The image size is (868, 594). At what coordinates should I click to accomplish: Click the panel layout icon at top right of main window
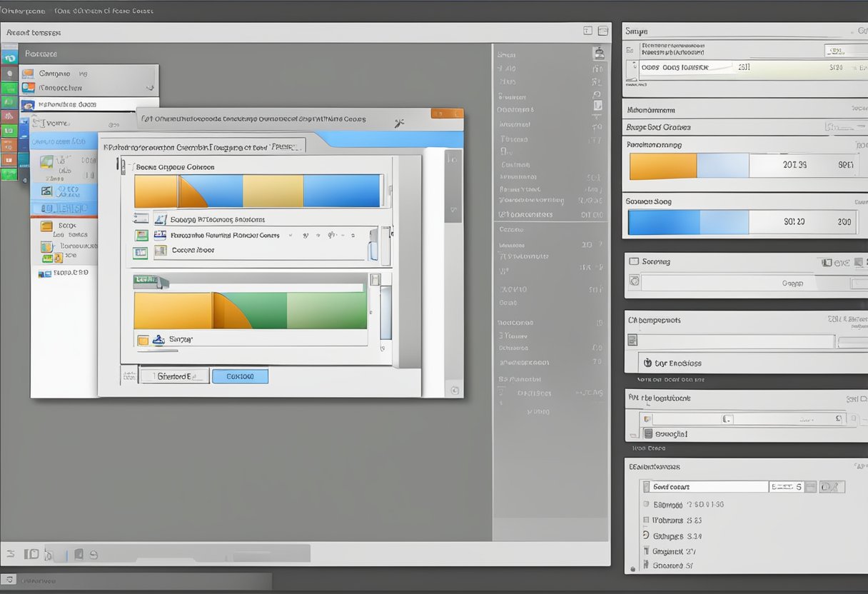pyautogui.click(x=603, y=31)
